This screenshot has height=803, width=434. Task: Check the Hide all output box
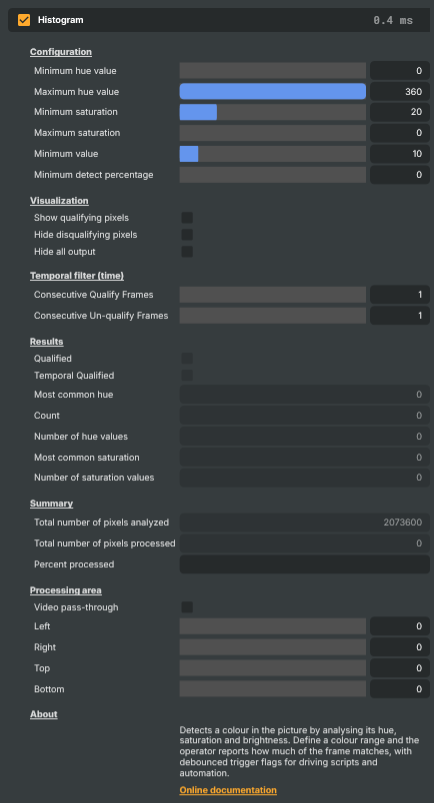coord(187,251)
